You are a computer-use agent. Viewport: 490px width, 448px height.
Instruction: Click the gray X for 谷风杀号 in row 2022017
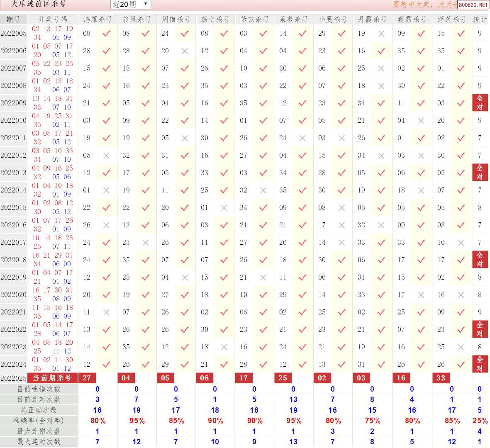[146, 243]
